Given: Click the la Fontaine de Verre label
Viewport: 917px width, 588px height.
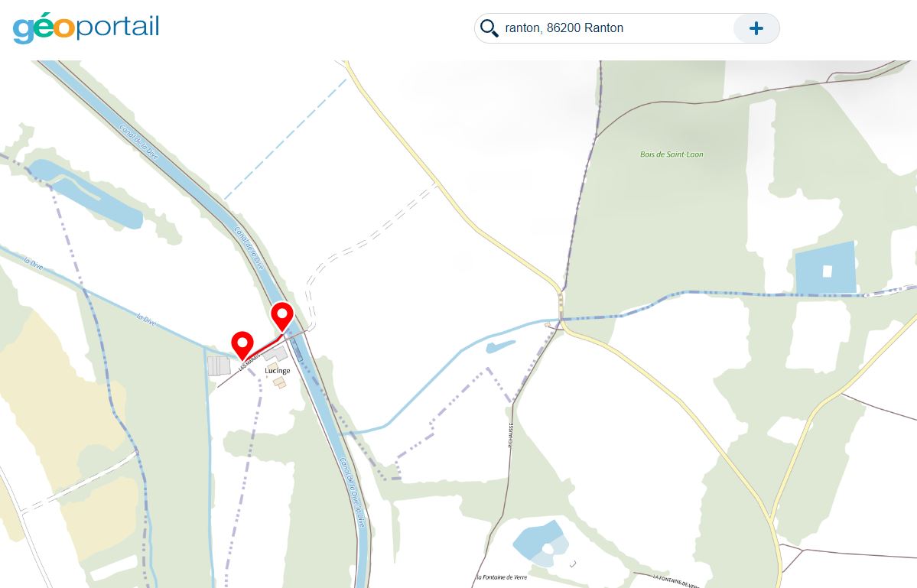Looking at the screenshot, I should point(502,577).
